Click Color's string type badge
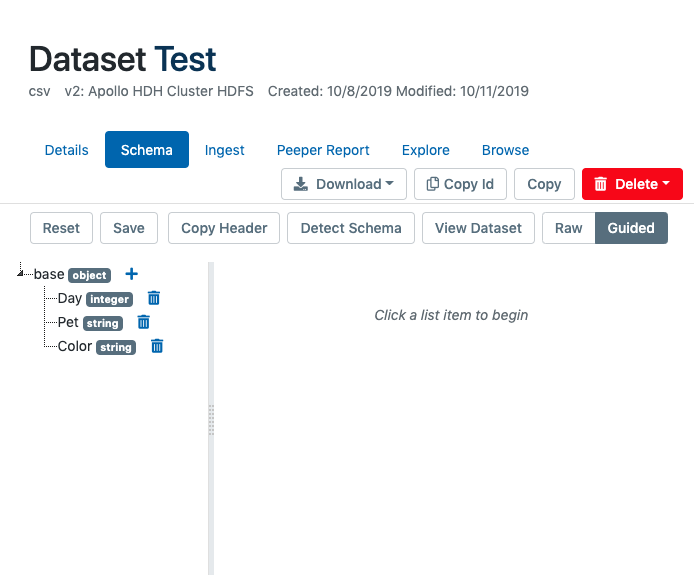Viewport: 694px width, 575px height. pyautogui.click(x=116, y=347)
